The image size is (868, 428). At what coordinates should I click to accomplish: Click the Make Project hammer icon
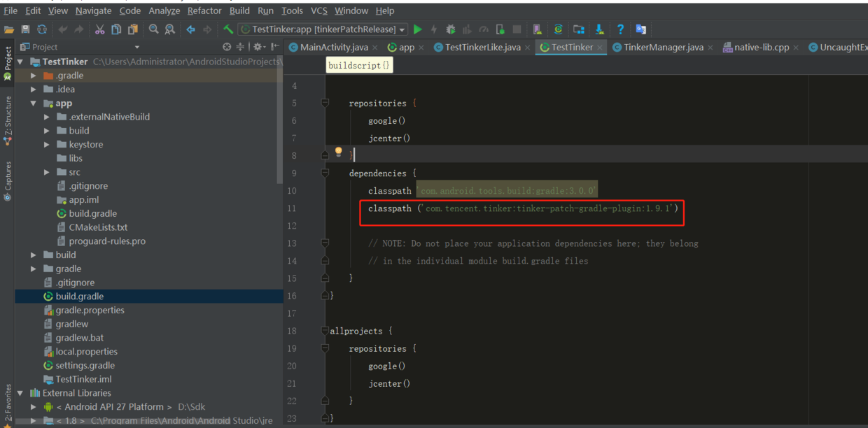click(x=228, y=29)
